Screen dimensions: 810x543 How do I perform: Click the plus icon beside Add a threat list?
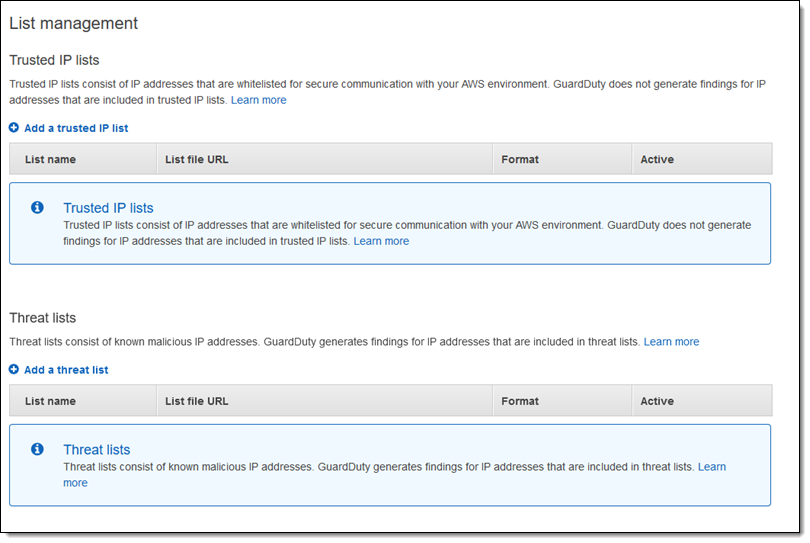coord(14,370)
